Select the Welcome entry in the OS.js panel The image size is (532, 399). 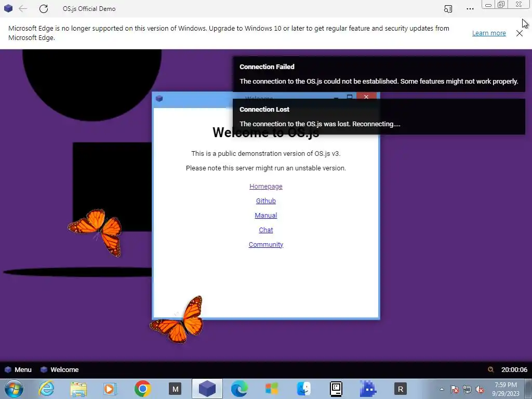tap(59, 370)
